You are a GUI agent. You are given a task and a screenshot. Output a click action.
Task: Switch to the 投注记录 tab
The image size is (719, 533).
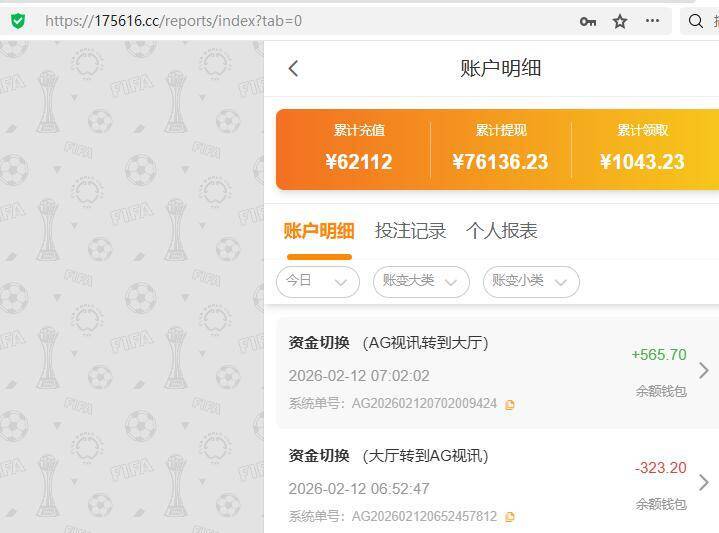click(x=410, y=231)
